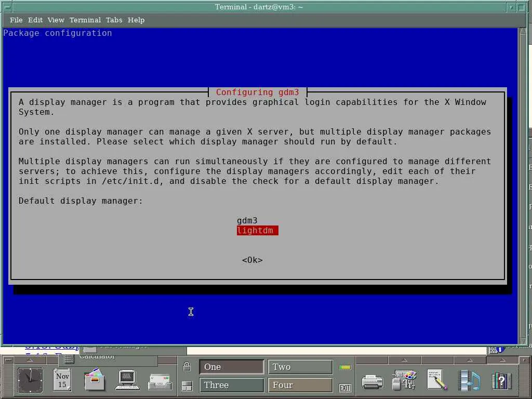Switch to workspace Two
Screen dimensions: 532x399
coord(300,367)
